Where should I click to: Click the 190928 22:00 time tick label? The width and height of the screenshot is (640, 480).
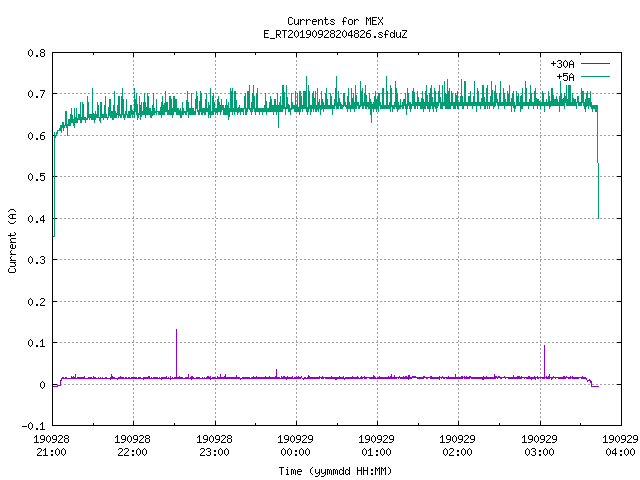pyautogui.click(x=132, y=446)
